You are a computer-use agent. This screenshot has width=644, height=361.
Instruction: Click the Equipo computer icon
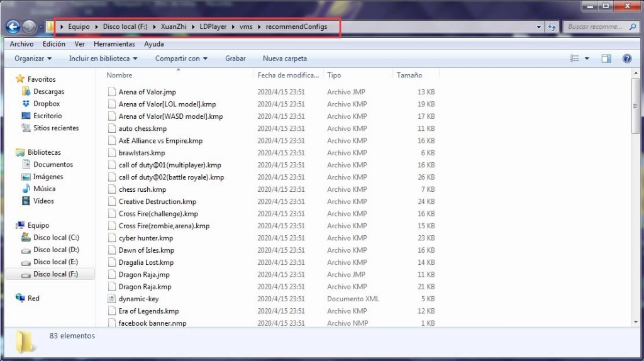pos(20,225)
